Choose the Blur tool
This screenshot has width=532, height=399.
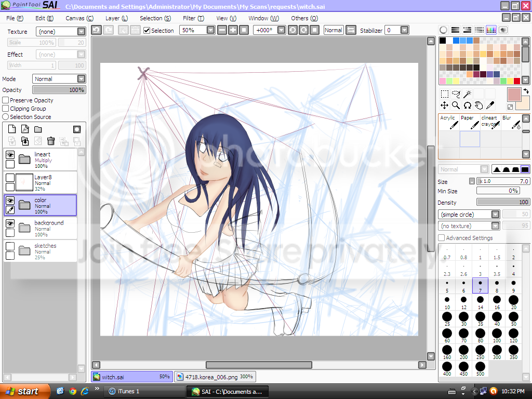[x=511, y=122]
